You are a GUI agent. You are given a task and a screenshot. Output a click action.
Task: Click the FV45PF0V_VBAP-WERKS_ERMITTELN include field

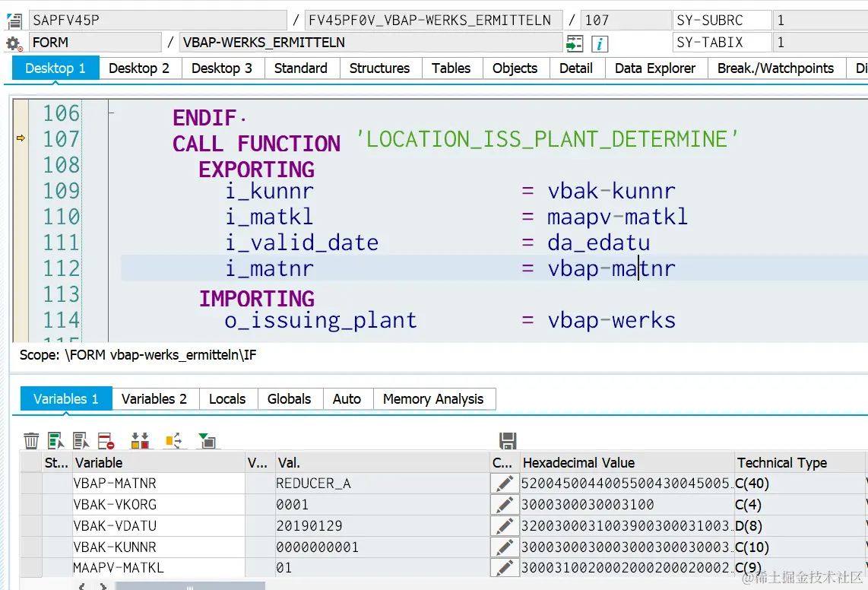tap(433, 21)
